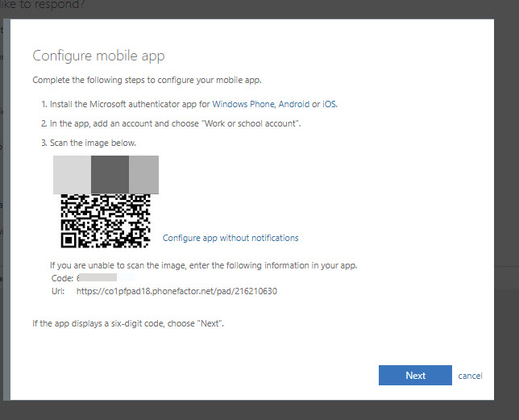Click Configure app without notifications link
Viewport: 519px width, 420px height.
(230, 238)
